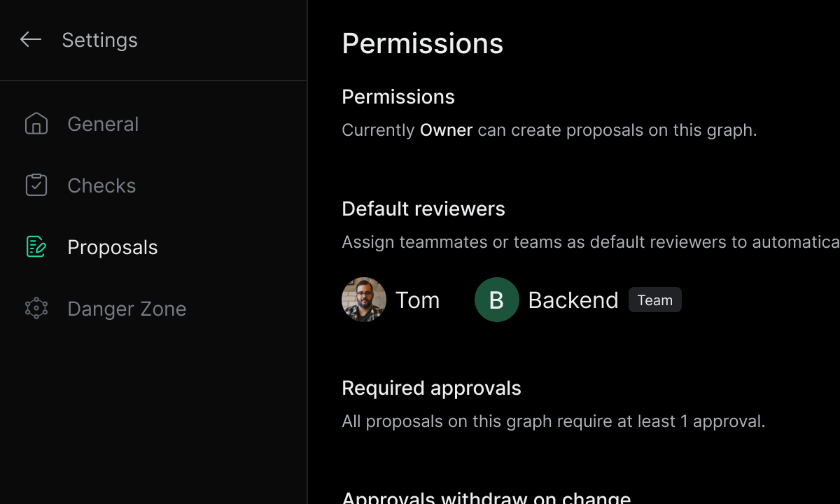The width and height of the screenshot is (840, 504).
Task: Click the Proposals edit-document icon
Action: pyautogui.click(x=36, y=247)
